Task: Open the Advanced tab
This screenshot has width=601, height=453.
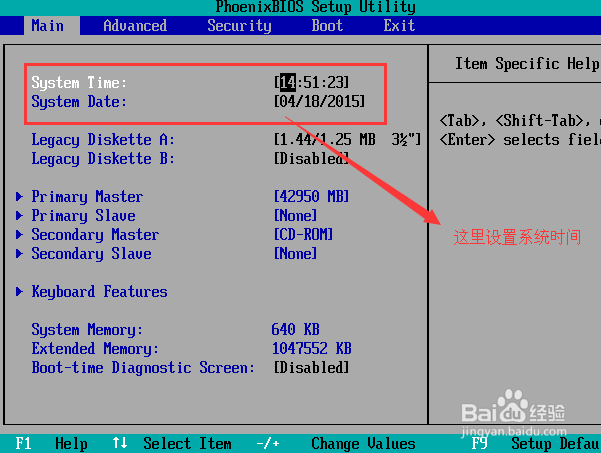Action: (135, 26)
